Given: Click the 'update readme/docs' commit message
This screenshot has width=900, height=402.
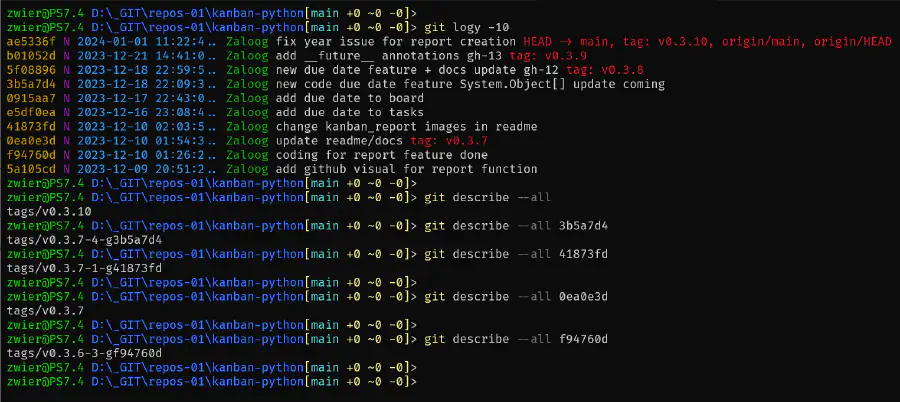Looking at the screenshot, I should [x=339, y=141].
